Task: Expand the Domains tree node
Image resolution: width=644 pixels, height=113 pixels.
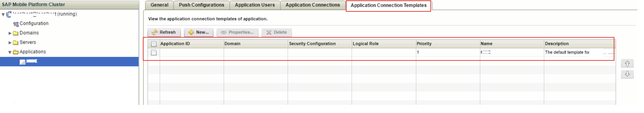Action: [x=10, y=33]
